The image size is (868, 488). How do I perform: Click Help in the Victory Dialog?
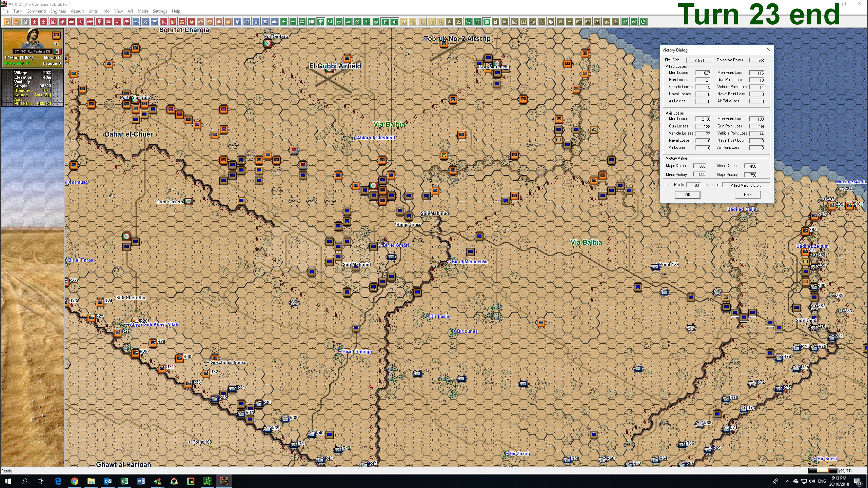pyautogui.click(x=747, y=195)
